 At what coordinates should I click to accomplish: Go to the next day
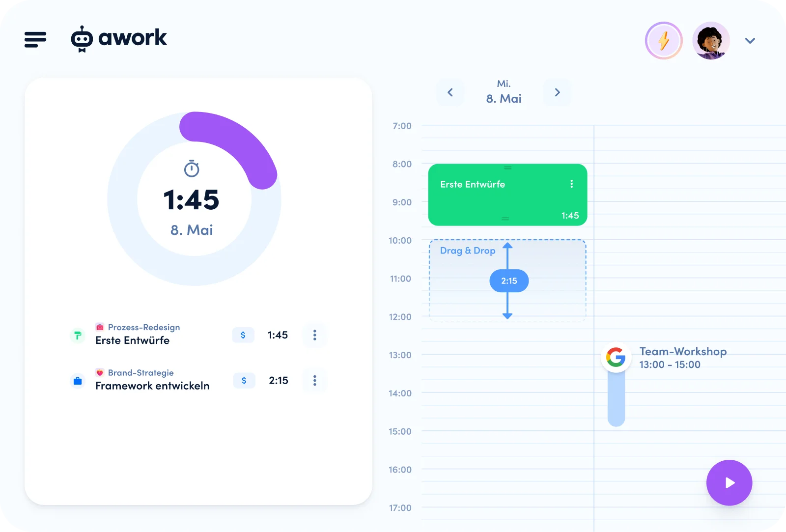557,92
